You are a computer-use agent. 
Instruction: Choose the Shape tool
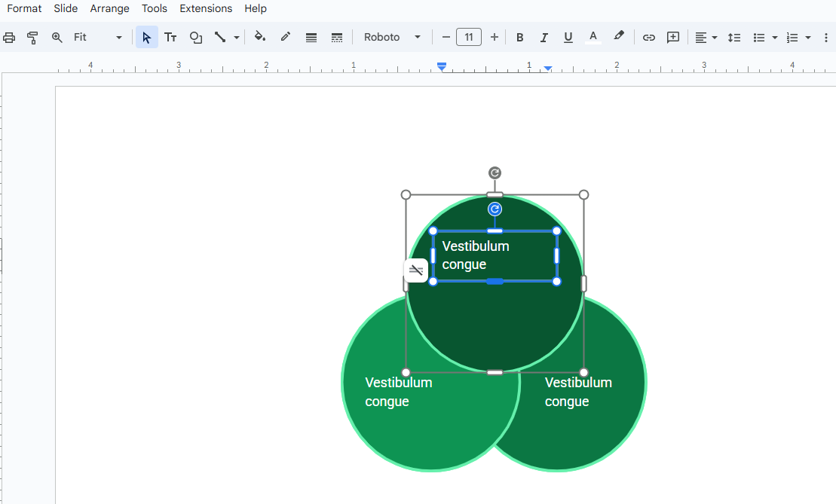pos(195,37)
